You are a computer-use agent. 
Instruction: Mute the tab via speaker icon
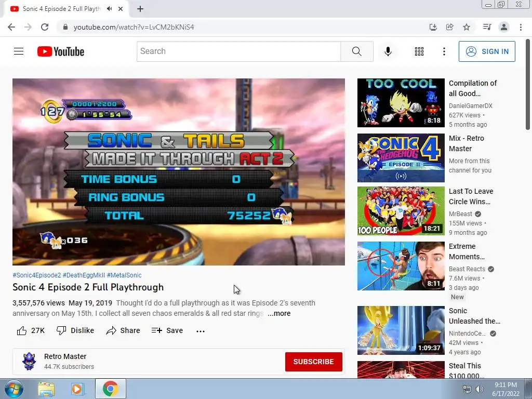(x=109, y=9)
